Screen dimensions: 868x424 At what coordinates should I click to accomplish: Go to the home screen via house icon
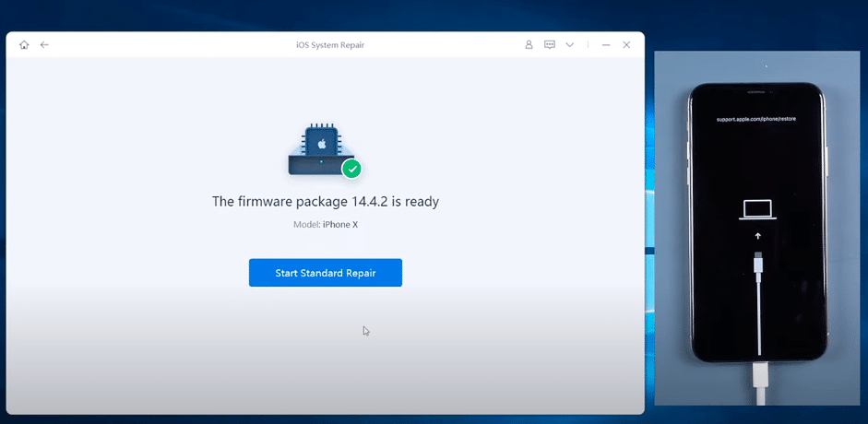pos(24,44)
